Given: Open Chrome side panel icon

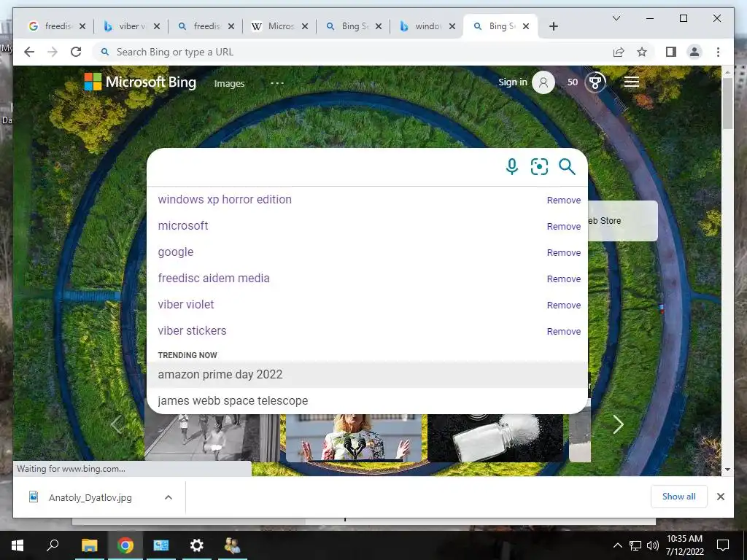Looking at the screenshot, I should (671, 52).
